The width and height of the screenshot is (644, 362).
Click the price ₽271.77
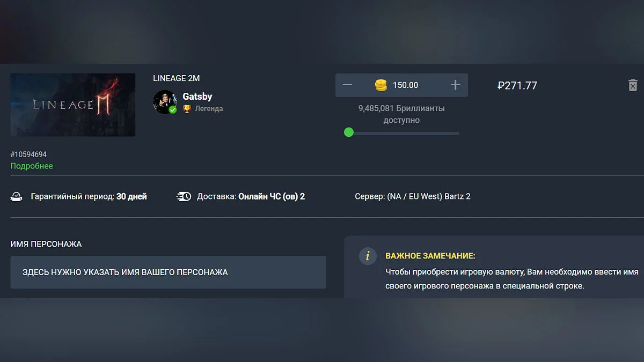coord(517,85)
